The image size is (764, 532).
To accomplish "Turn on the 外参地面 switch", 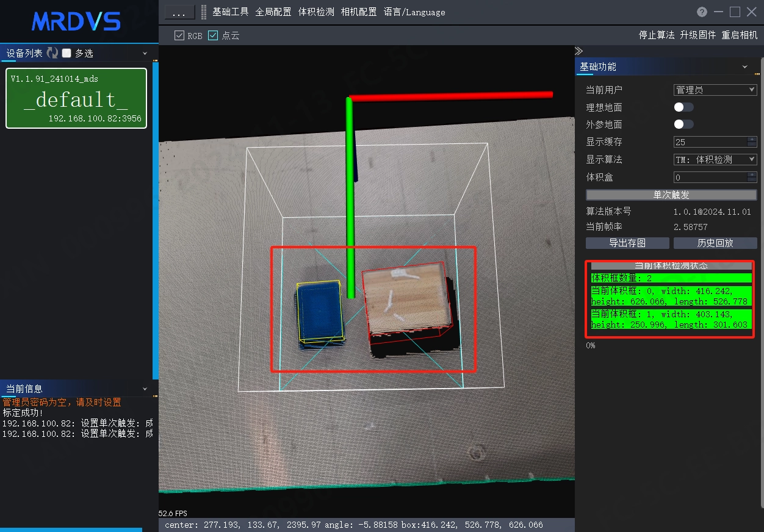I will [x=683, y=124].
